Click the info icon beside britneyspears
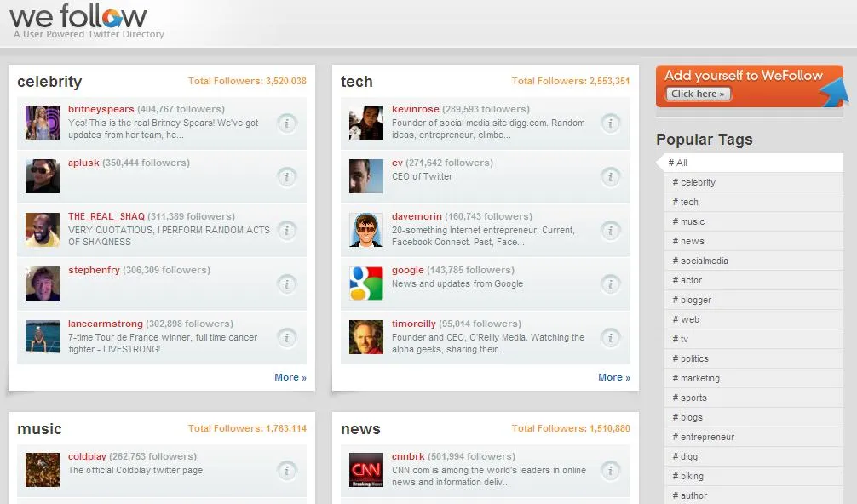 (286, 123)
